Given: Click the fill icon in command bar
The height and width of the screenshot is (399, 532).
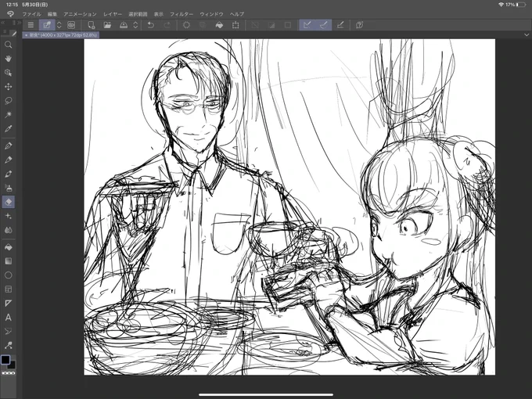Looking at the screenshot, I should (x=219, y=25).
